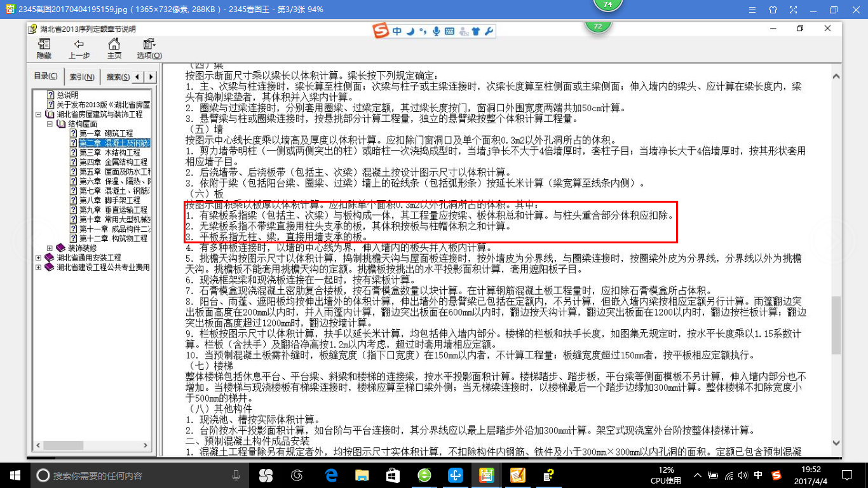Switch to the 索引(N) index tab
868x488 pixels.
tap(82, 77)
